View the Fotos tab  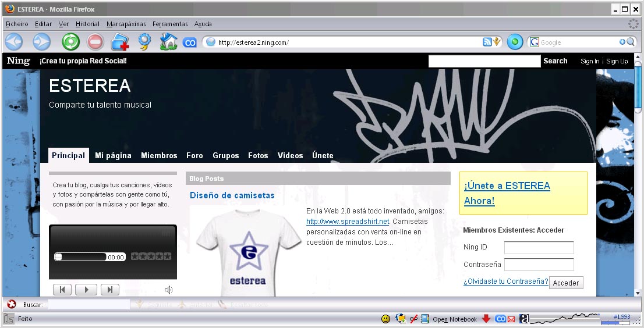click(x=258, y=155)
